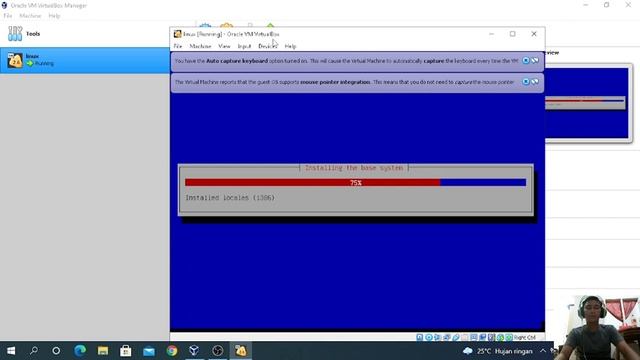The height and width of the screenshot is (360, 640).
Task: Close the linux VM window
Action: point(534,34)
